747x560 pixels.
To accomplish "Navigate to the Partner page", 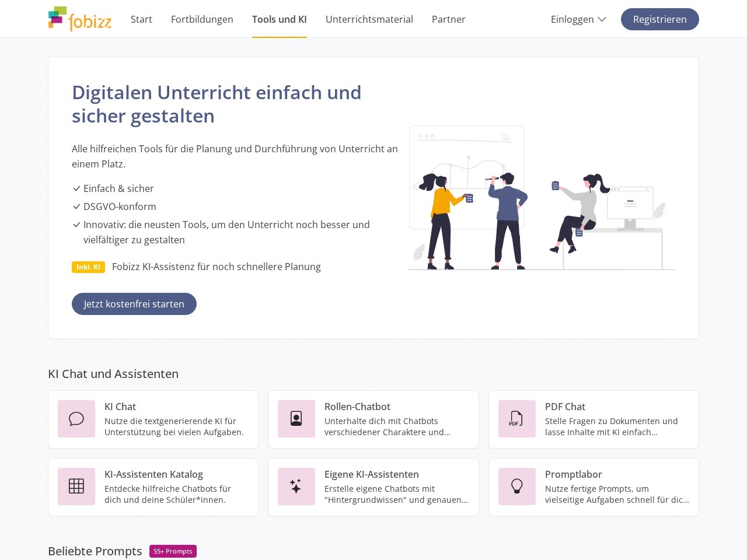I will (x=448, y=19).
